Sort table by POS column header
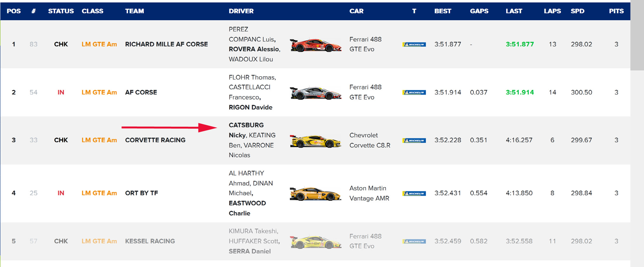 point(14,11)
